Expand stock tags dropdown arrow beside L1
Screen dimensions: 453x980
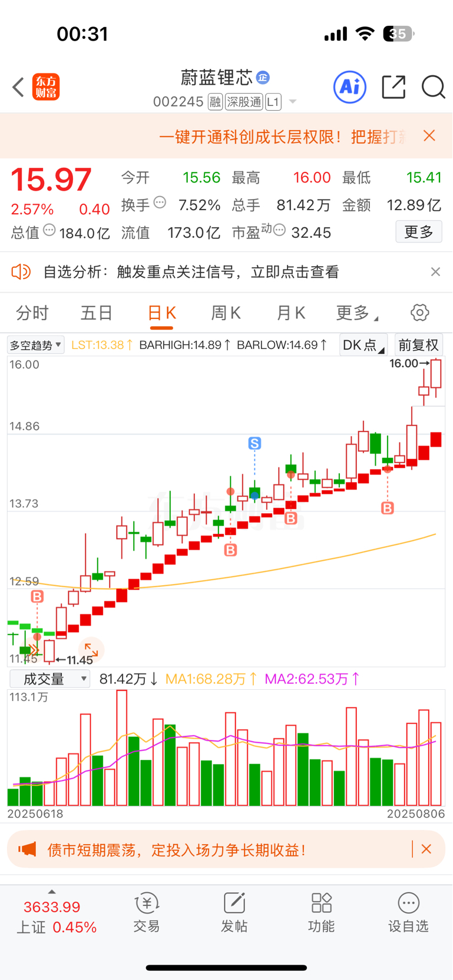292,102
